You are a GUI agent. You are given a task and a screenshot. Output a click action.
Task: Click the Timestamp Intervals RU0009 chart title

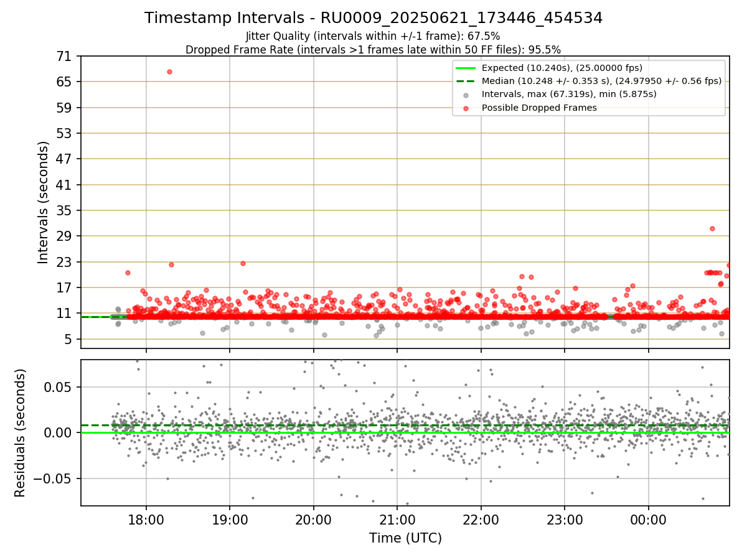pyautogui.click(x=374, y=18)
